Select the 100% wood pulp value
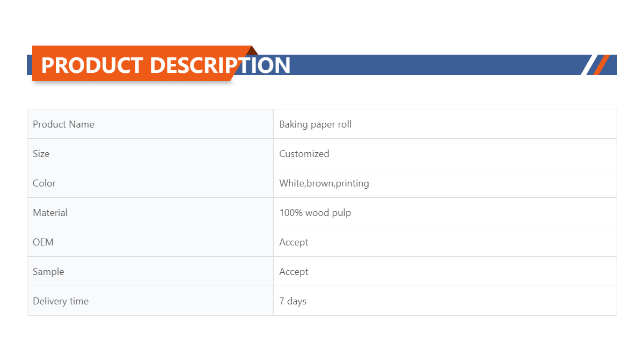 (x=314, y=213)
